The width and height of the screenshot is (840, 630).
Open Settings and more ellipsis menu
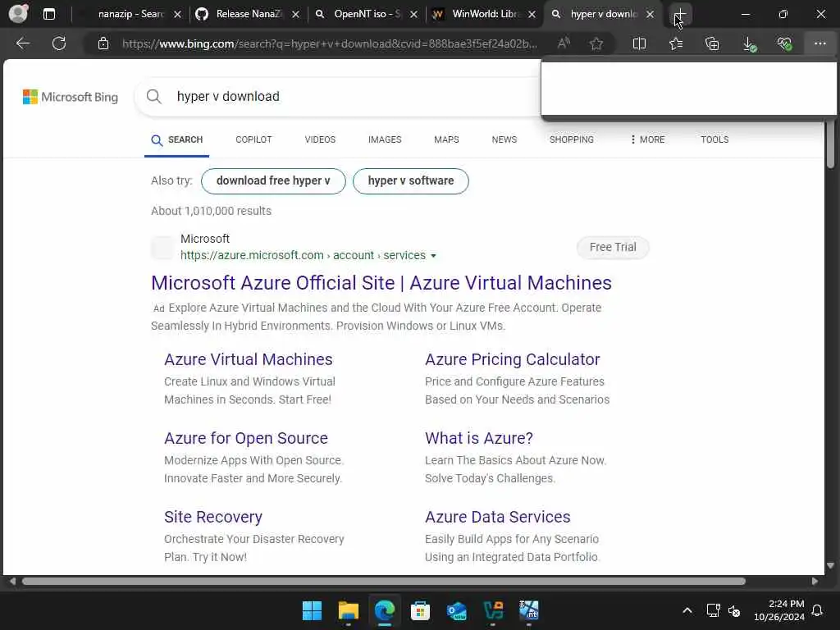pyautogui.click(x=819, y=43)
